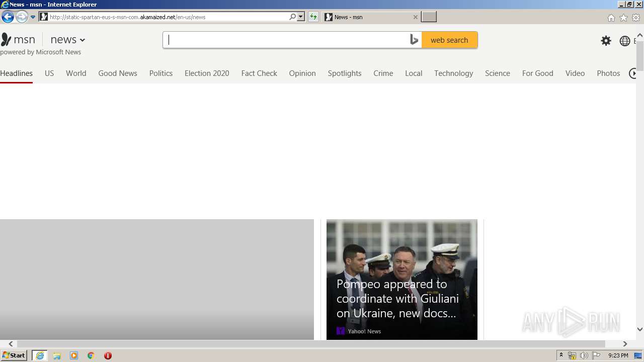Open the Photos section
The width and height of the screenshot is (644, 362).
608,73
